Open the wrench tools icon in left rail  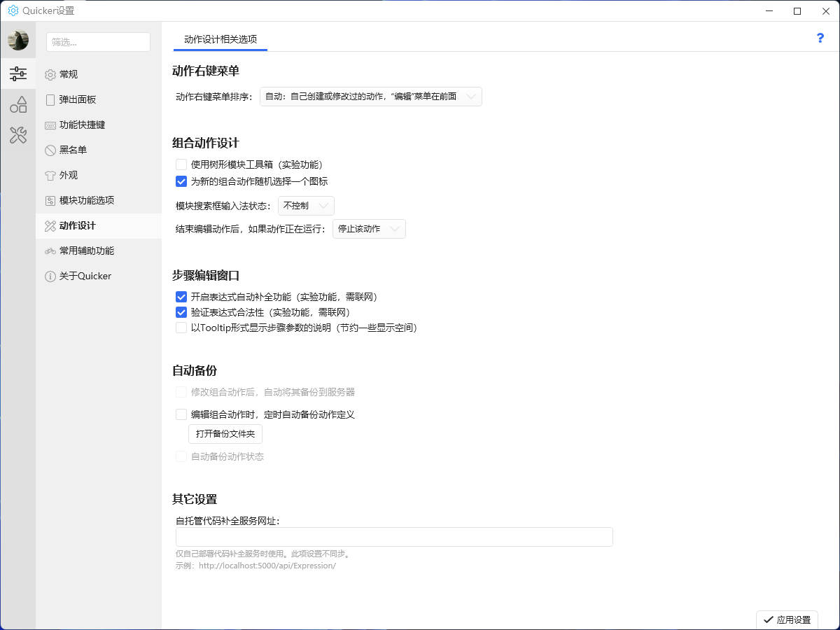pyautogui.click(x=18, y=135)
